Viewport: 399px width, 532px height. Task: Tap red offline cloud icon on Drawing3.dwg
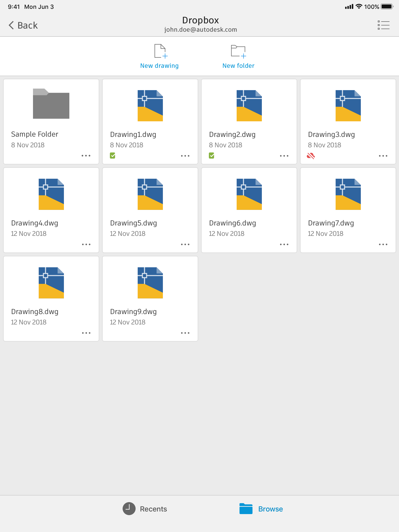click(311, 156)
